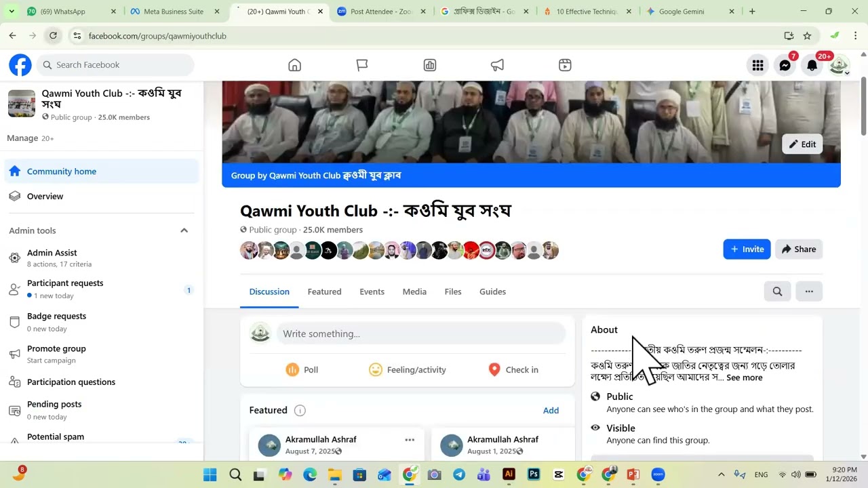Create a Poll post
868x488 pixels.
302,369
